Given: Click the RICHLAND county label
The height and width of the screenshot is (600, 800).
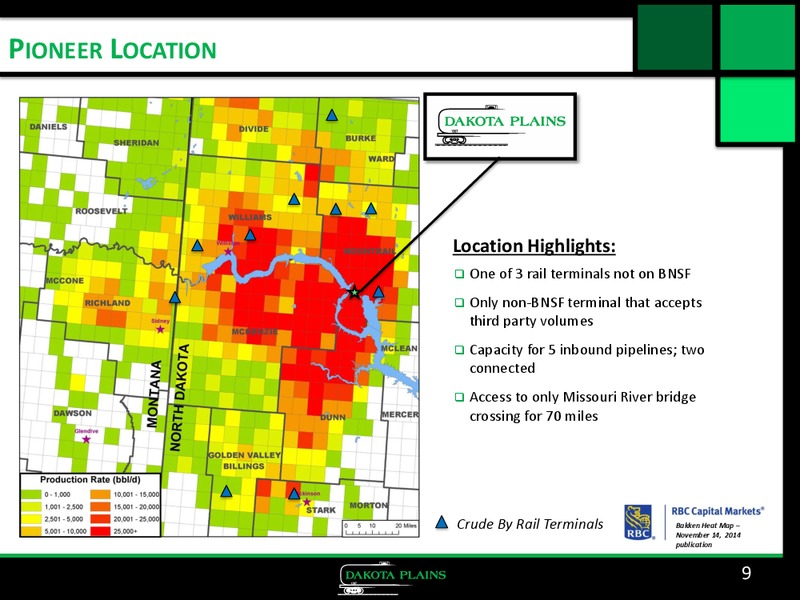Looking at the screenshot, I should (x=107, y=303).
